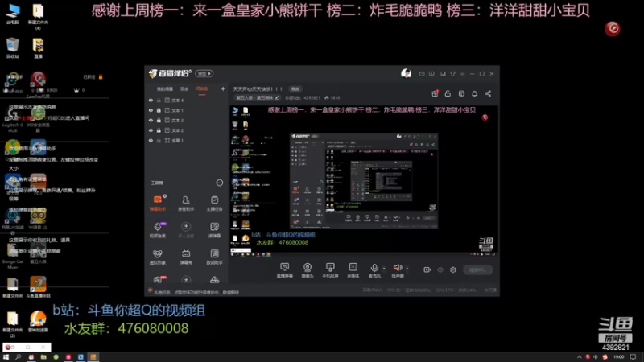Click the unlock padlock icon near stream title
Viewport: 644px width, 362px height.
[448, 93]
